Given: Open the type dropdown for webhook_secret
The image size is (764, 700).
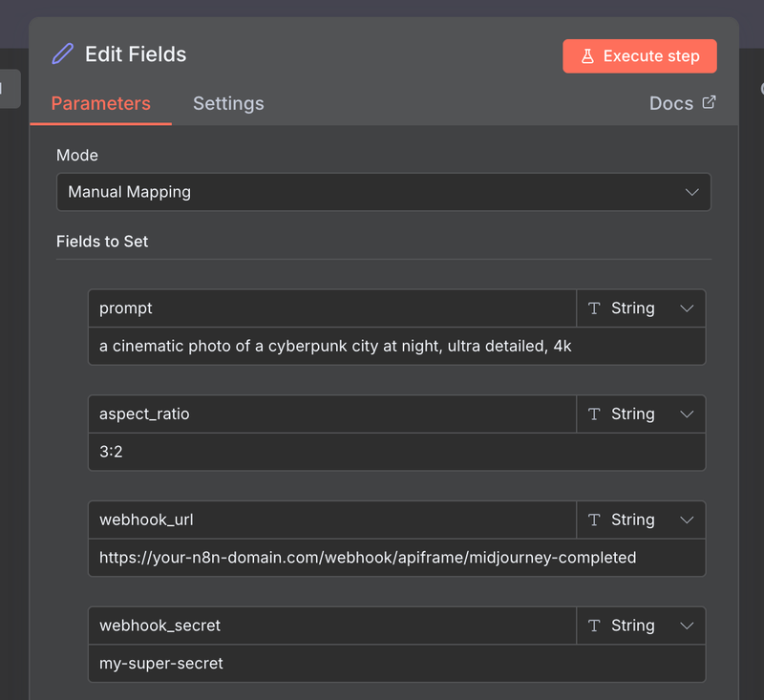Looking at the screenshot, I should pos(687,626).
